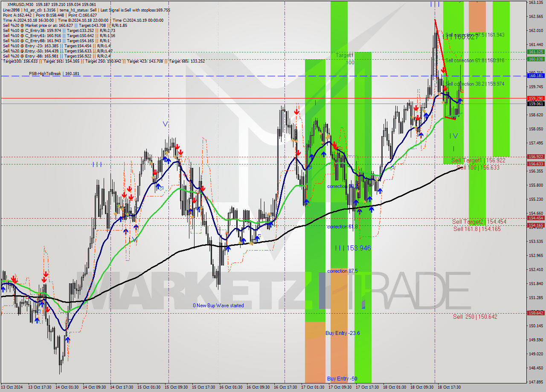Screen dimensions: 546x392
Task: Click the 148.455 price axis value
Action: (x=536, y=368)
